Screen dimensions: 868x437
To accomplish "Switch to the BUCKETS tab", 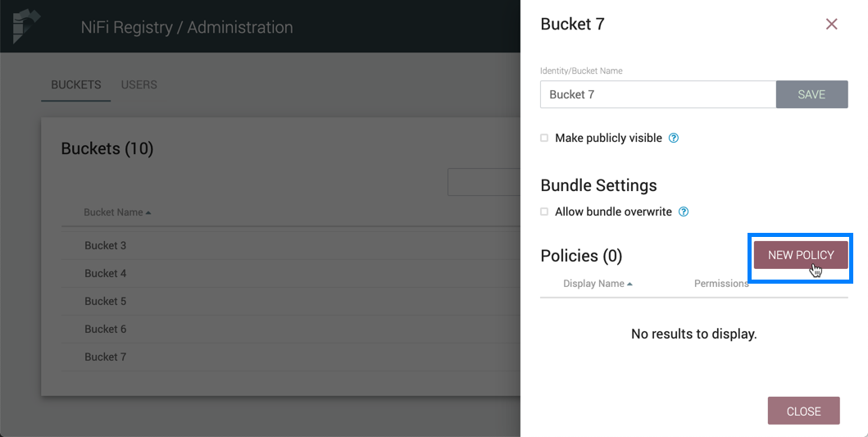I will 76,84.
